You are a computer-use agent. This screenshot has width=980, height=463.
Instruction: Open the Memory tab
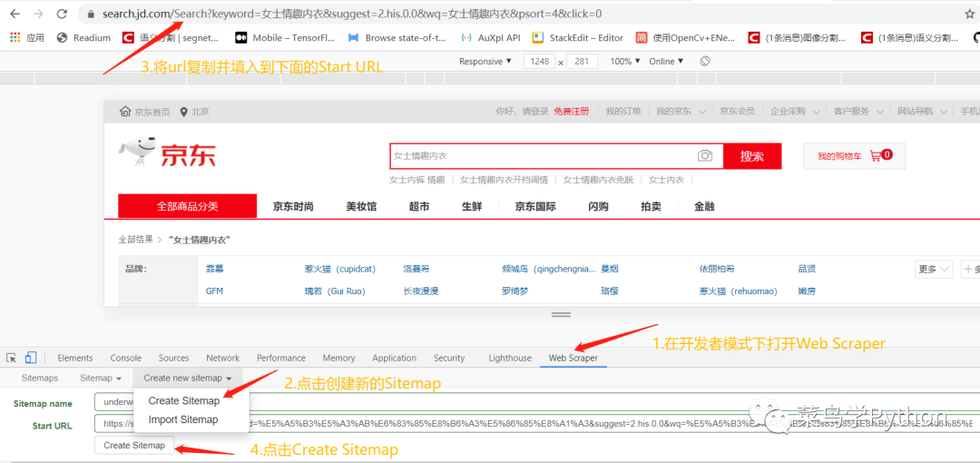click(338, 358)
